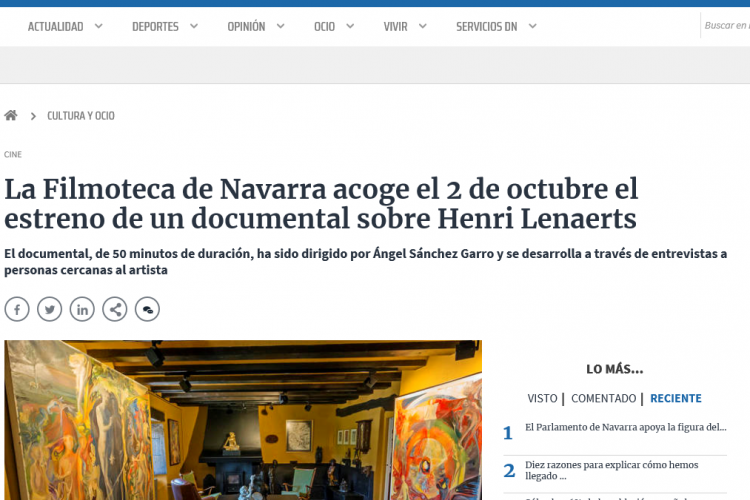This screenshot has height=500, width=750.
Task: Click the headline 'La Filmoteca de Navarra acoge'
Action: pyautogui.click(x=321, y=204)
